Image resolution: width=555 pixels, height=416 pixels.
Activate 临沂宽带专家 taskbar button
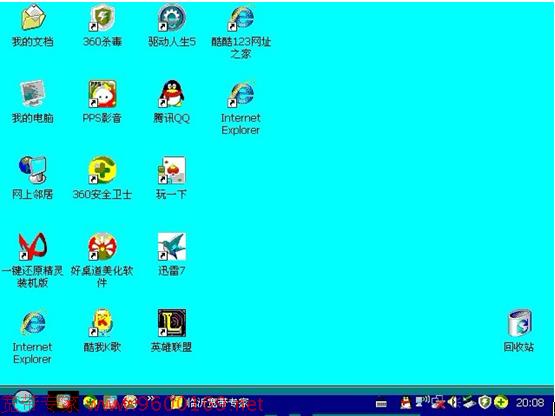click(x=209, y=403)
